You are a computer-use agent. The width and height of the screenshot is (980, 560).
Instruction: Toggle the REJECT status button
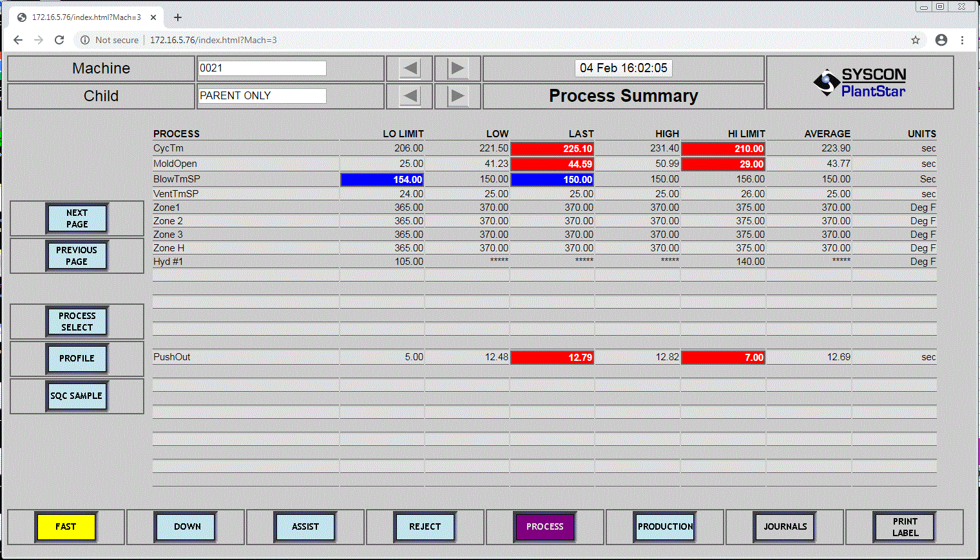pos(425,526)
